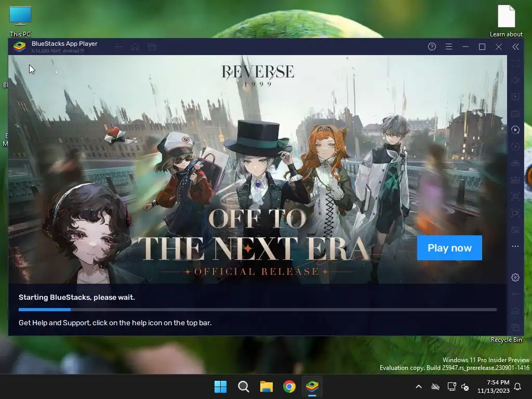Viewport: 532px width, 399px height.
Task: Click the 'Get Help and Support' message
Action: (115, 323)
